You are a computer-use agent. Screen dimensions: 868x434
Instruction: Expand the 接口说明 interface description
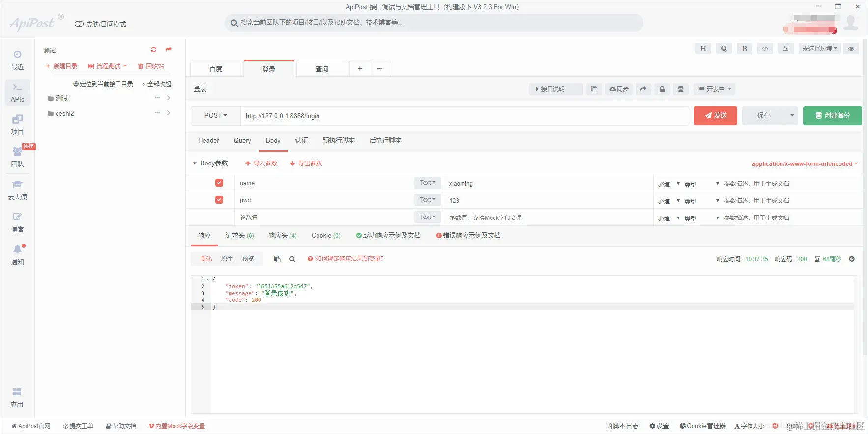point(556,89)
